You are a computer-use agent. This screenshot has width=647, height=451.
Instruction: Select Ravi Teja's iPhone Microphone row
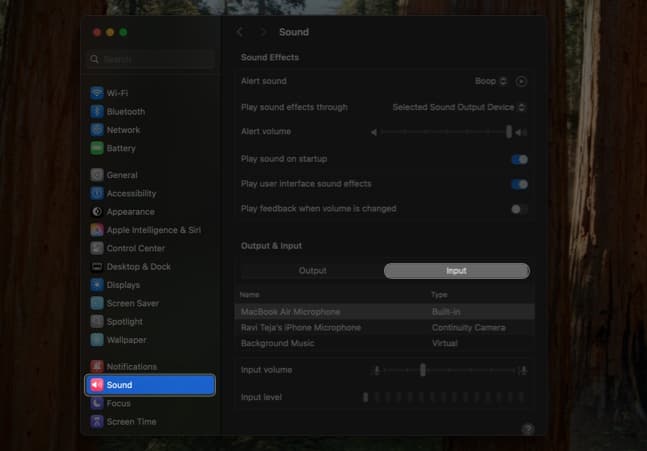[384, 328]
